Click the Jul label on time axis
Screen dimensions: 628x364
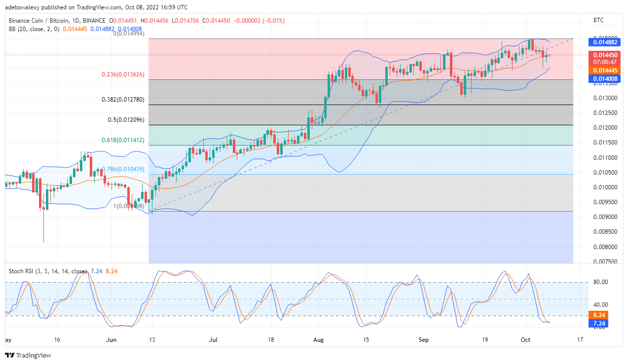[x=213, y=340]
